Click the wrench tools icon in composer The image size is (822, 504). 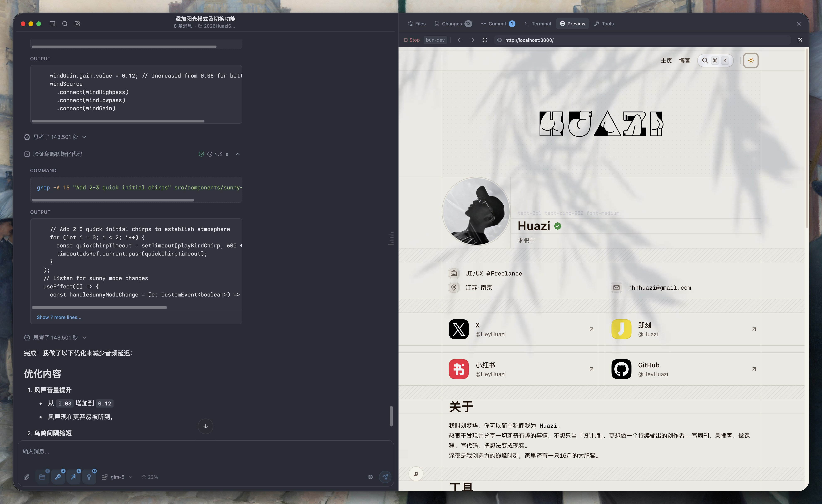58,477
